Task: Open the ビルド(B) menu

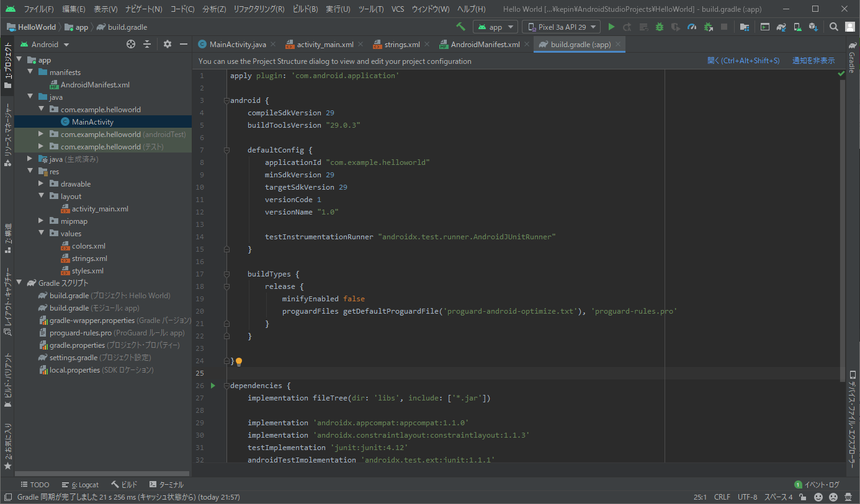Action: click(x=305, y=9)
